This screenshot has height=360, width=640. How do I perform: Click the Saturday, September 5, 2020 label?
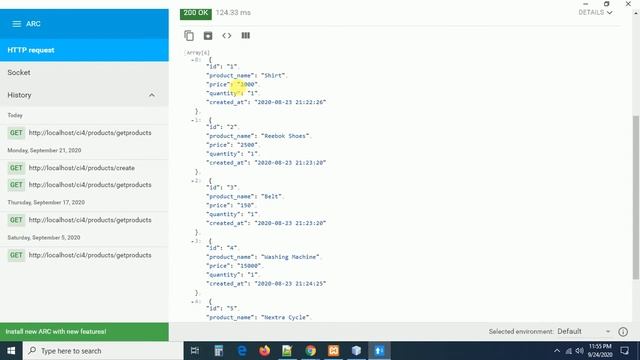pyautogui.click(x=44, y=238)
